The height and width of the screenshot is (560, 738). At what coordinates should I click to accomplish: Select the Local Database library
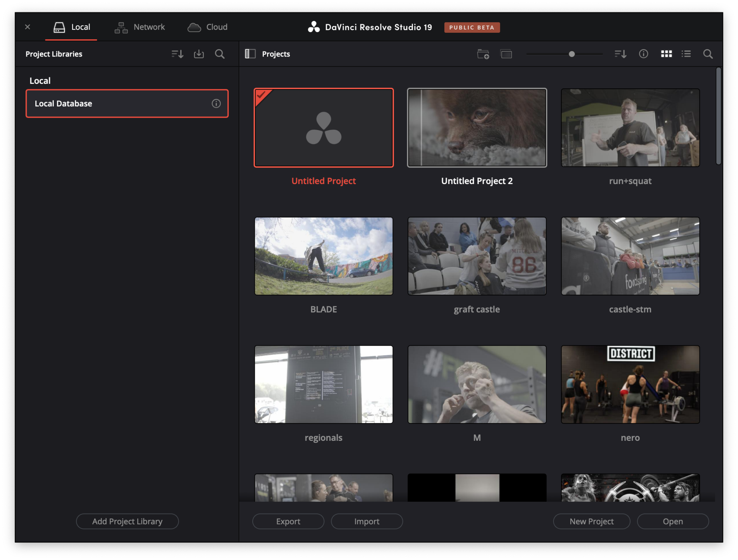pyautogui.click(x=127, y=104)
